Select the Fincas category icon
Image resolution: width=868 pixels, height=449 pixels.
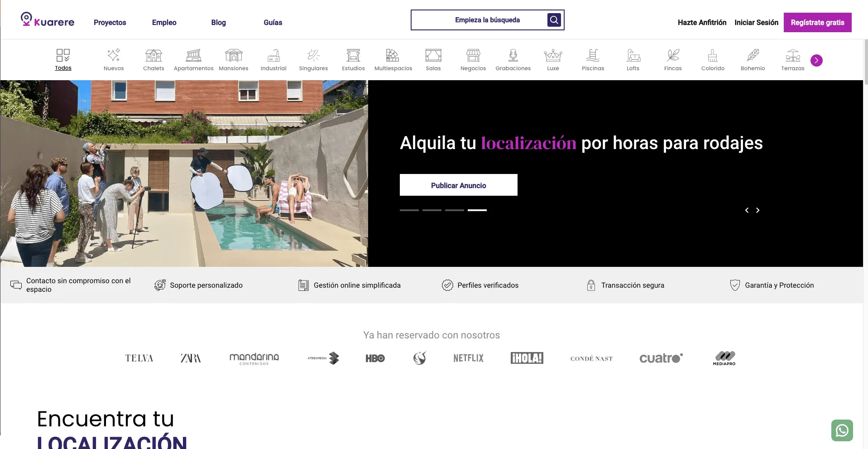click(673, 55)
